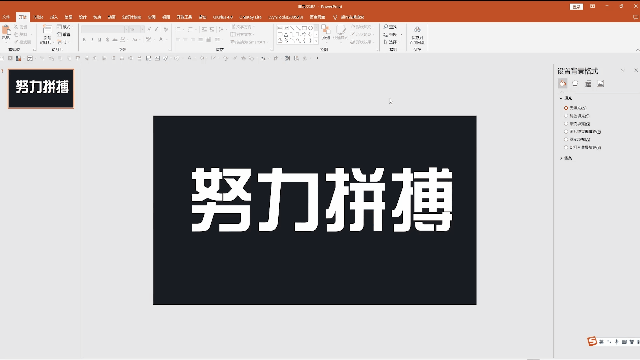This screenshot has height=360, width=640.
Task: Select the 图片或纹理填充(P) radio option
Action: pos(582,131)
